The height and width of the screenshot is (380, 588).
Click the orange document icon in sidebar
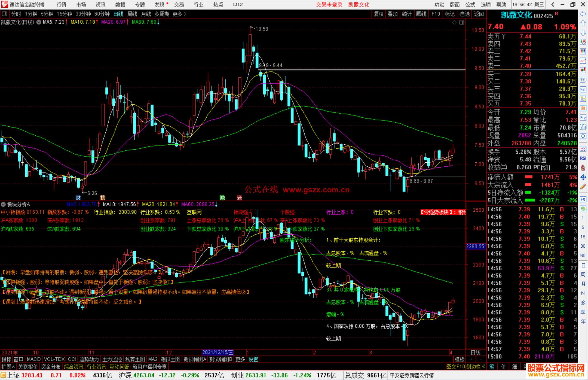point(583,108)
